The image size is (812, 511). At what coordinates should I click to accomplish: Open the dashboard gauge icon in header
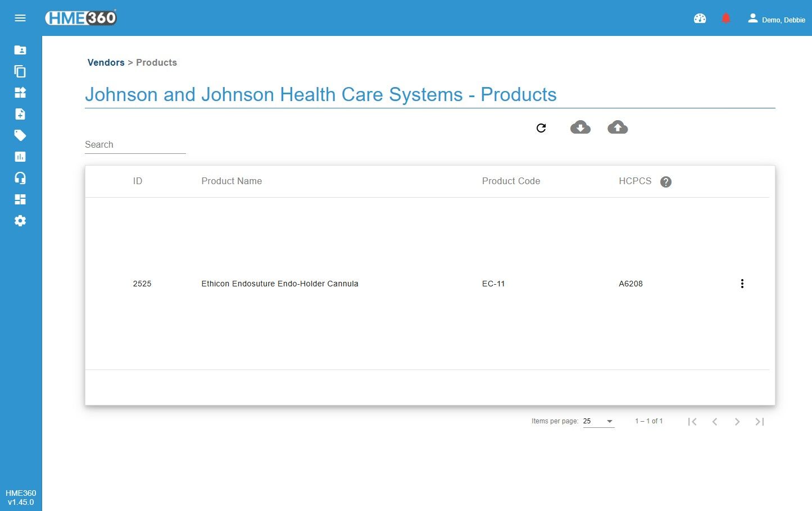coord(700,19)
